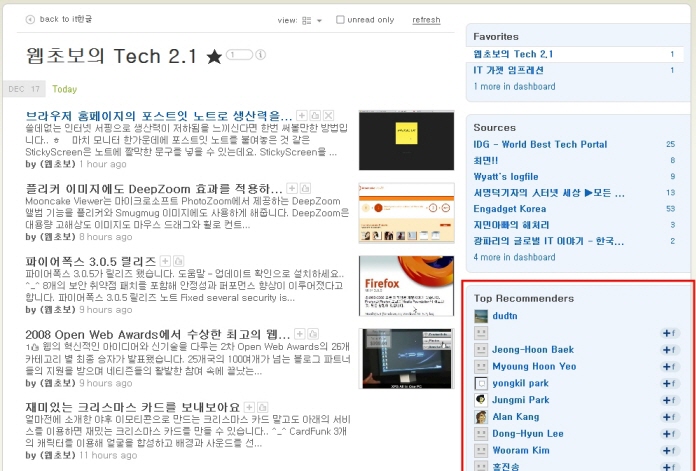The width and height of the screenshot is (696, 471).
Task: Click the plus icon on the 포스트잇 노트 article
Action: click(301, 116)
